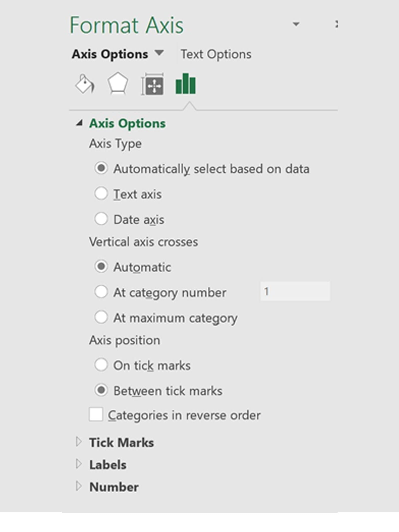Switch to the Text Options tab
This screenshot has width=399, height=532.
216,54
